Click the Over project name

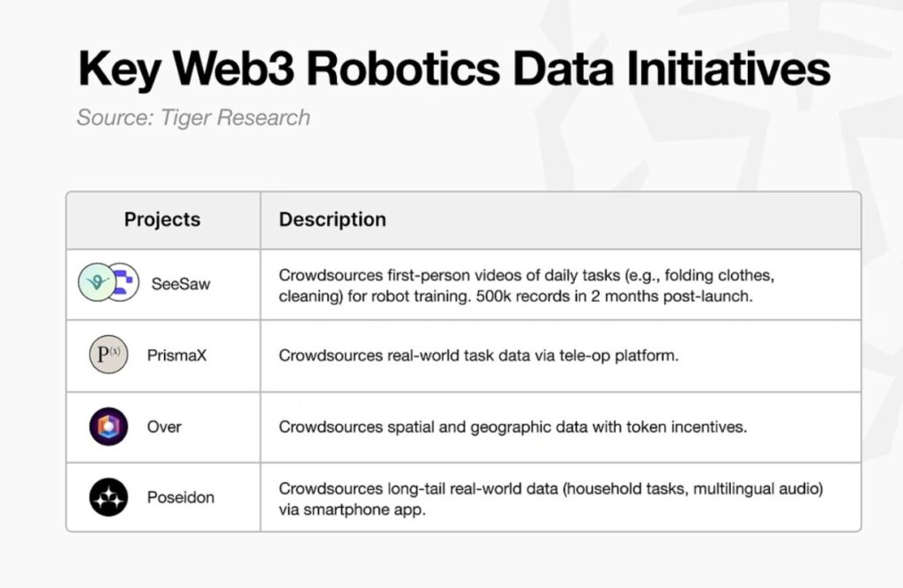(x=164, y=427)
